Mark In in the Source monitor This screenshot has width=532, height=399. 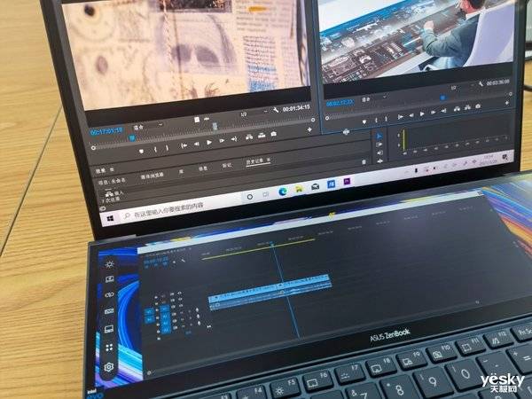coord(155,149)
